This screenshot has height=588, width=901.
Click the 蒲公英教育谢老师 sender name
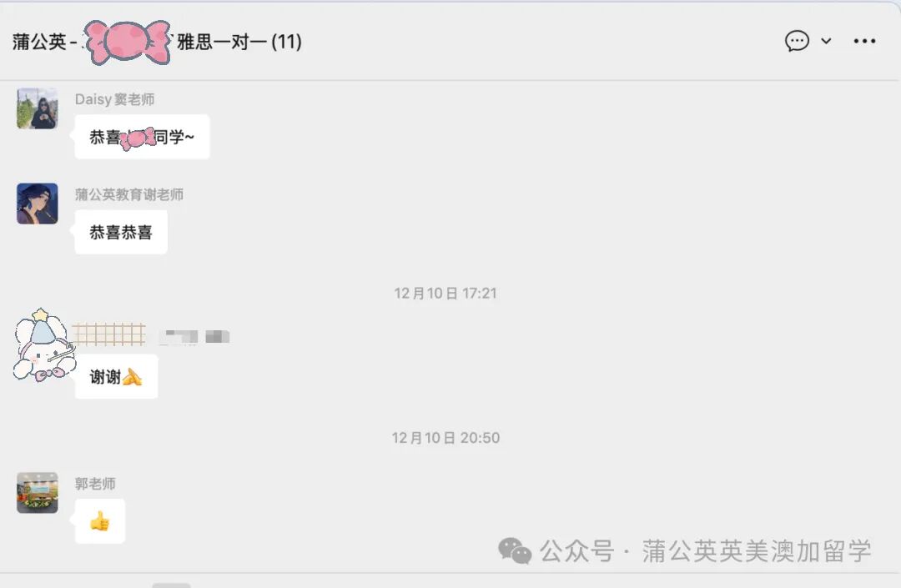[129, 194]
